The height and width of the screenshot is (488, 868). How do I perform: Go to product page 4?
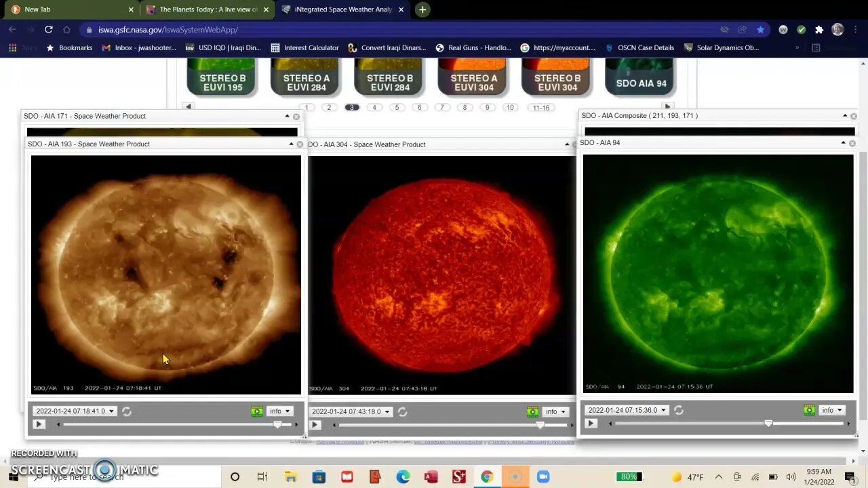(374, 108)
